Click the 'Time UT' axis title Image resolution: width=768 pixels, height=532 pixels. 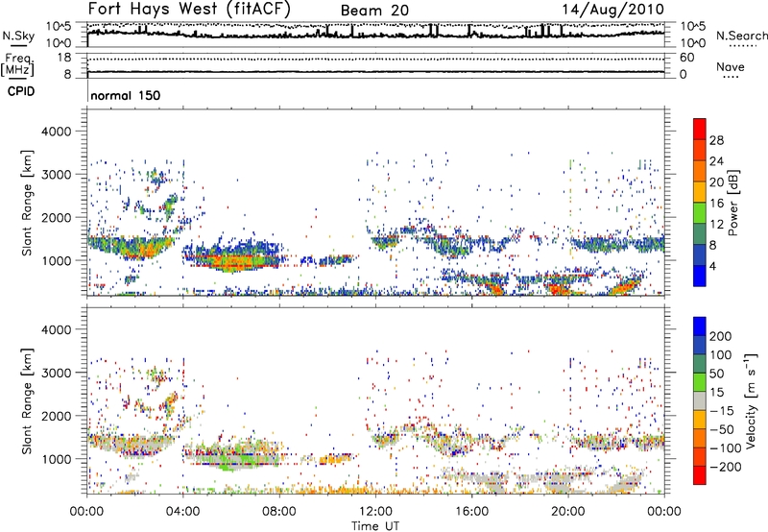(x=375, y=526)
